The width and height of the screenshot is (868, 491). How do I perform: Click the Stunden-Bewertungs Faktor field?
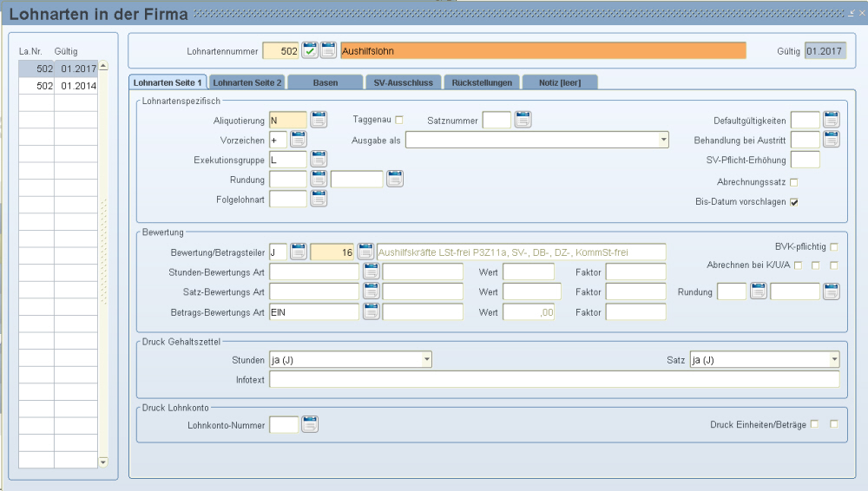click(x=636, y=272)
